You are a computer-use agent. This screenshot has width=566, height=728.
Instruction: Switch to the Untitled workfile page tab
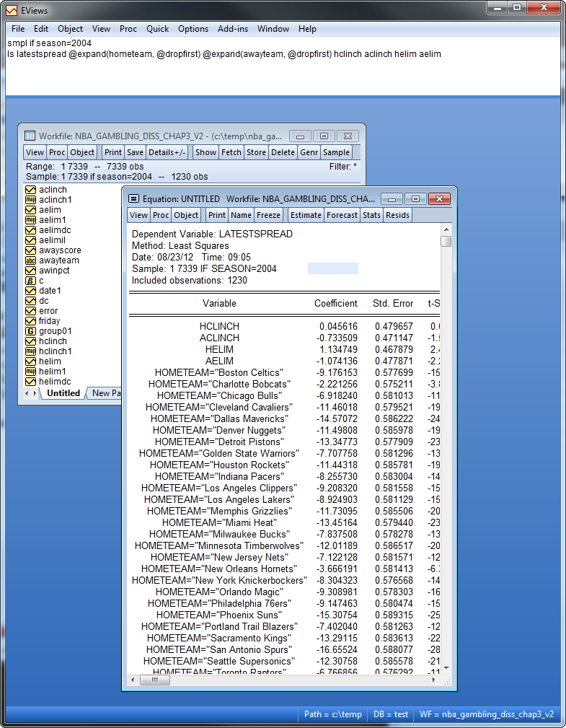coord(63,393)
